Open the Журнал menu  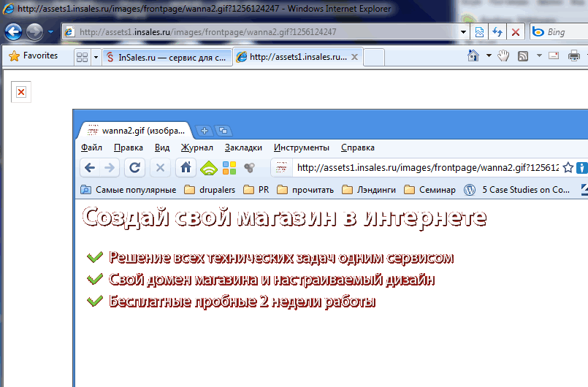click(x=197, y=147)
